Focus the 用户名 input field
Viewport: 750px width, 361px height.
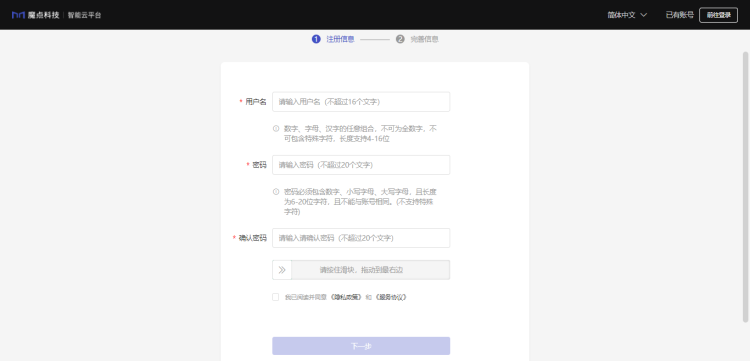point(361,102)
